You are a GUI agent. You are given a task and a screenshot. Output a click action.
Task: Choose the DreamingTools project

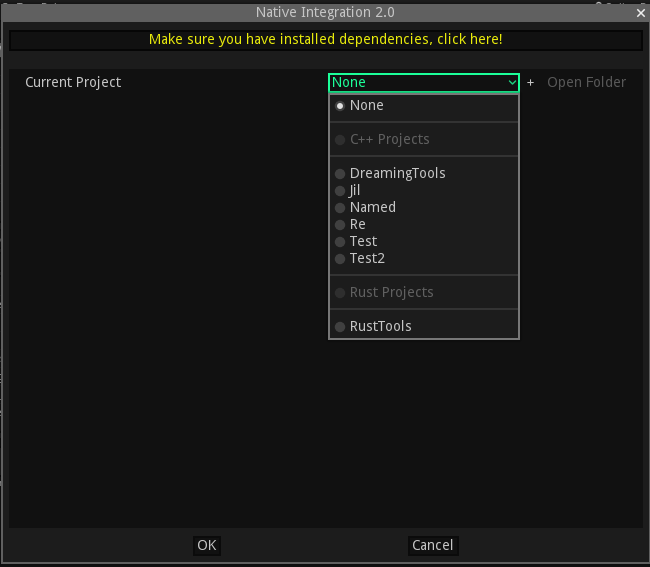pyautogui.click(x=424, y=173)
